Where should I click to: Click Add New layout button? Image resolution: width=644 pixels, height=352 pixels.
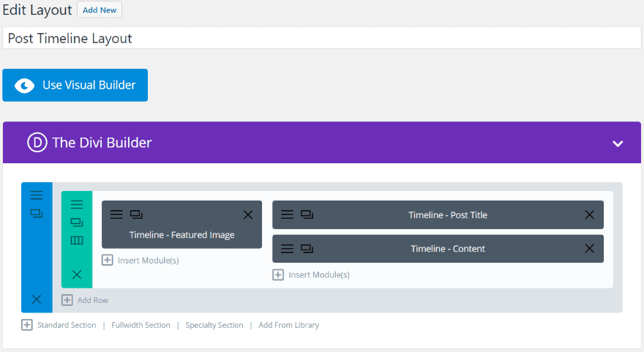tap(100, 10)
